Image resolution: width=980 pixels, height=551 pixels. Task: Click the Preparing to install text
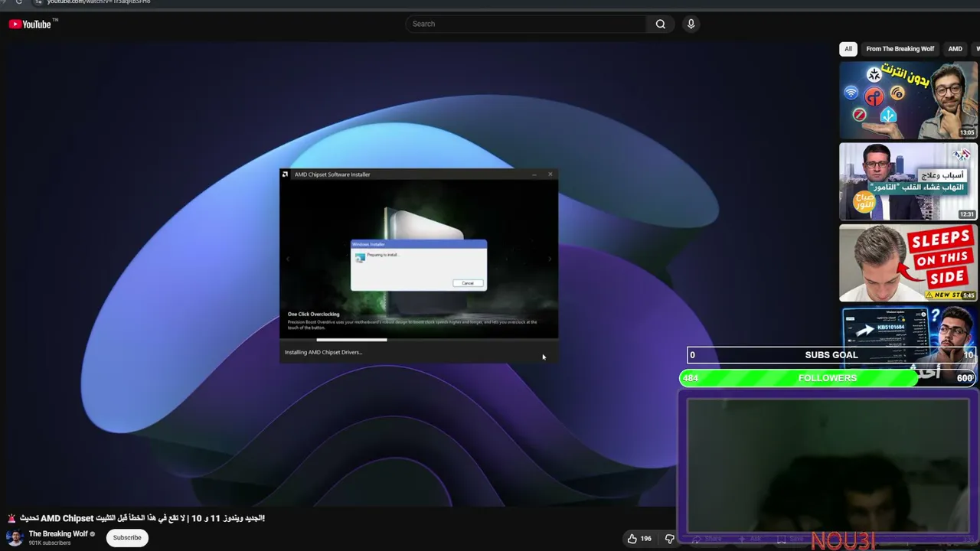383,255
